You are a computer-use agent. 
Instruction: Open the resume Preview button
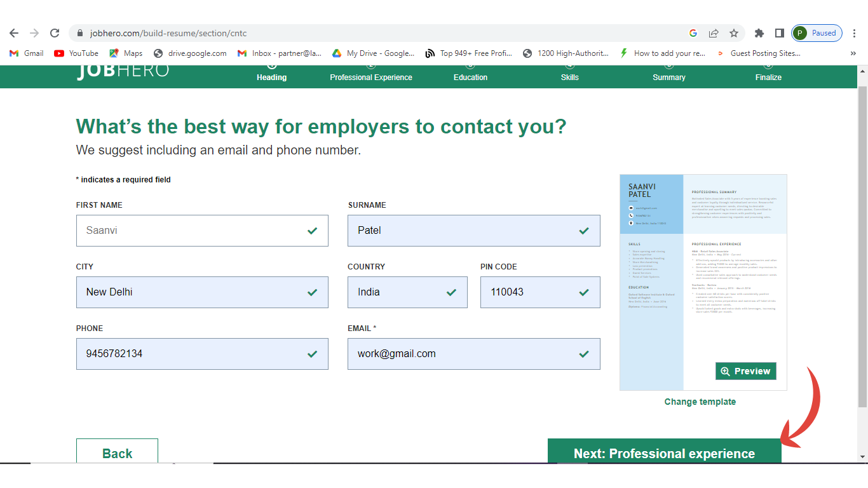[x=745, y=371]
